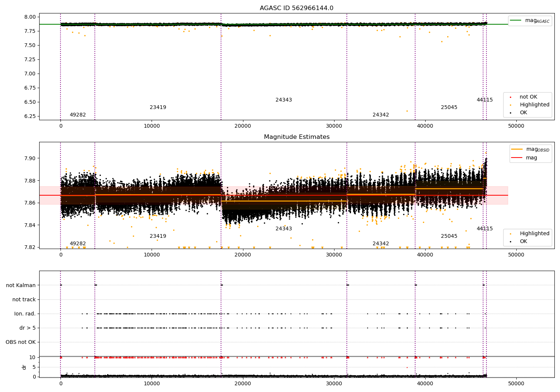Click the 6.75 y-axis tick label

31,88
